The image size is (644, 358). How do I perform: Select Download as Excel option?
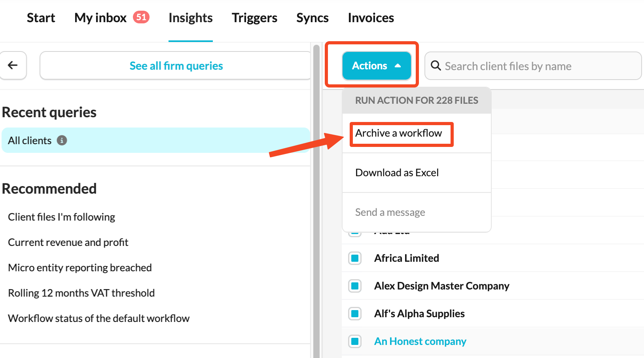397,173
